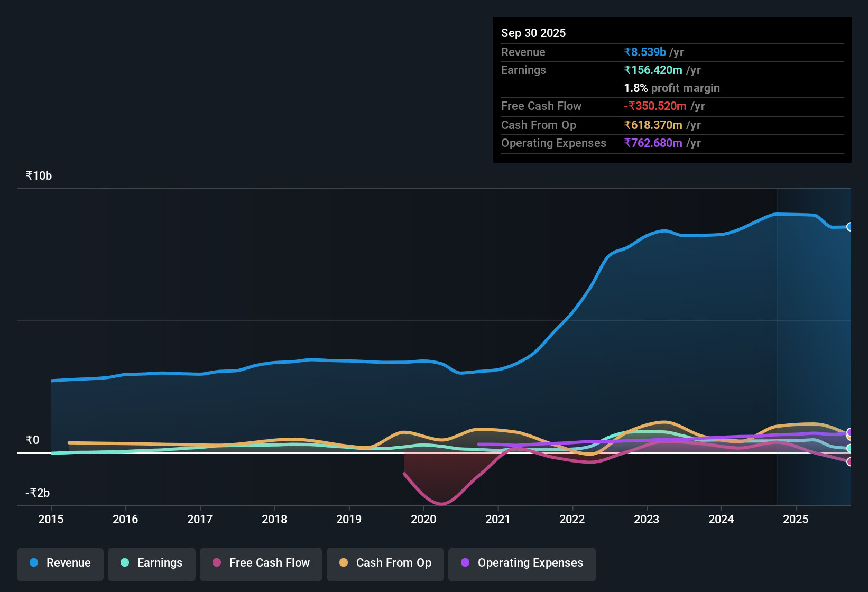Click the 1.8% profit margin text
The height and width of the screenshot is (592, 868).
point(671,88)
